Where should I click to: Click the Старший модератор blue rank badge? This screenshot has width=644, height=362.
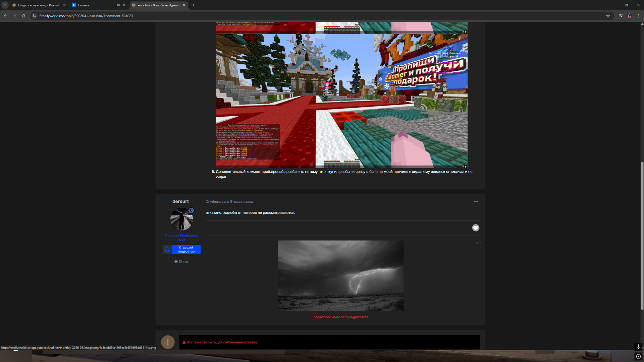(x=186, y=249)
